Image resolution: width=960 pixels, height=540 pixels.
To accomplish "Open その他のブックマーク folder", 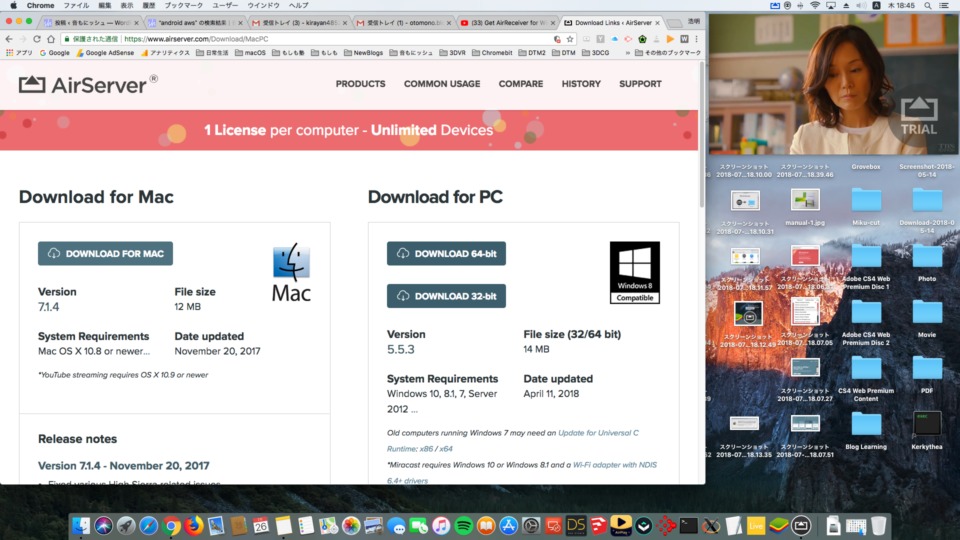I will tap(668, 53).
